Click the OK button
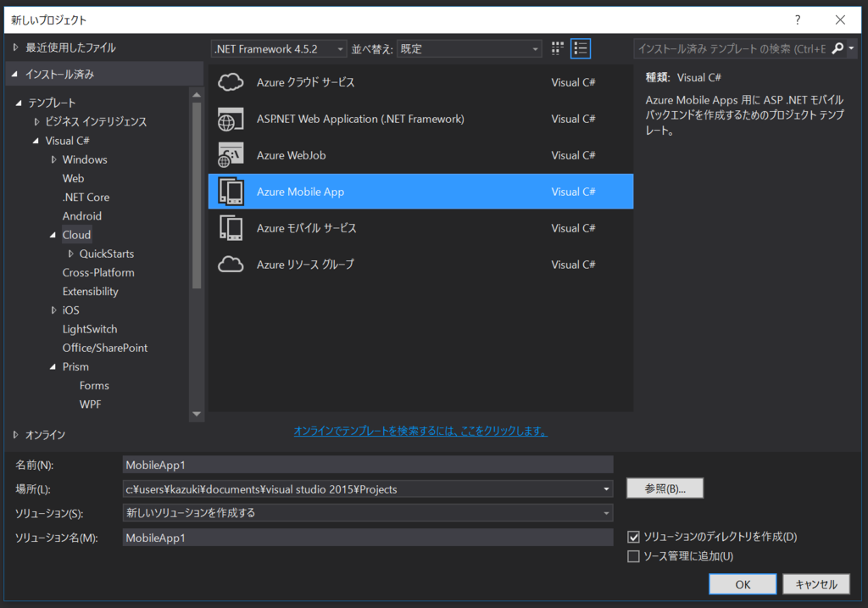Viewport: 868px width, 608px height. (x=743, y=584)
